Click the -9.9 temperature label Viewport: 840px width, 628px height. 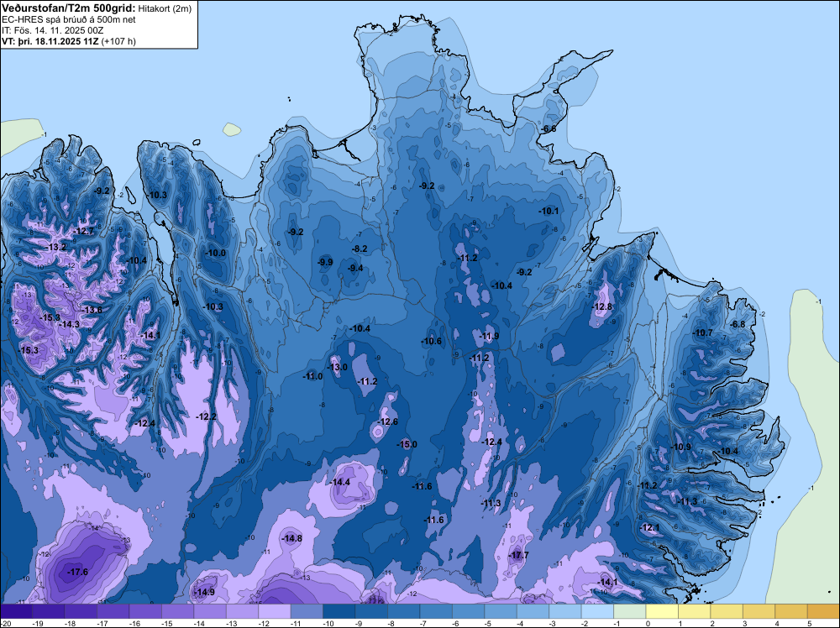(x=325, y=262)
